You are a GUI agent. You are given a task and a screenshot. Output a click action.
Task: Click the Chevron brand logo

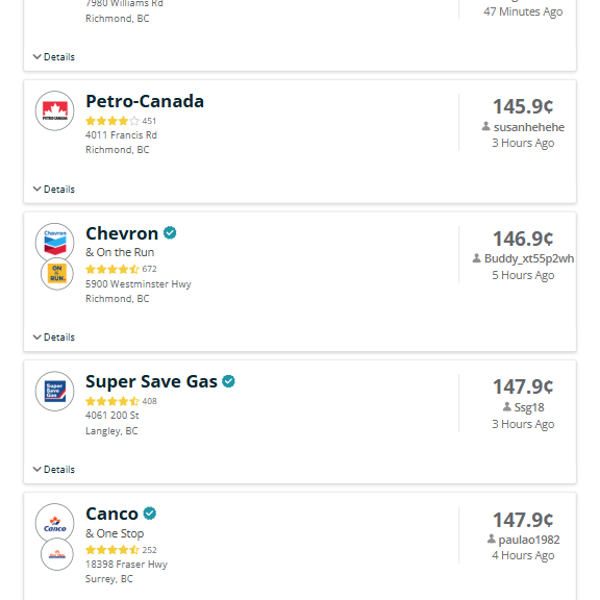pyautogui.click(x=55, y=242)
